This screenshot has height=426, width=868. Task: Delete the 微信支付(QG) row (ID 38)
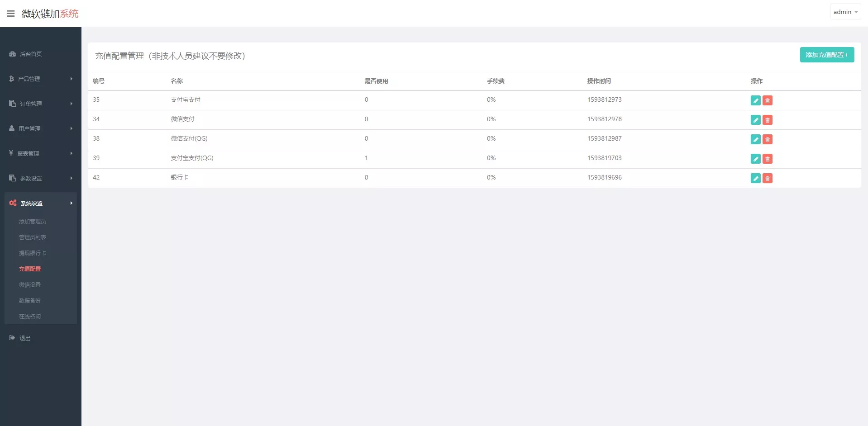(767, 139)
